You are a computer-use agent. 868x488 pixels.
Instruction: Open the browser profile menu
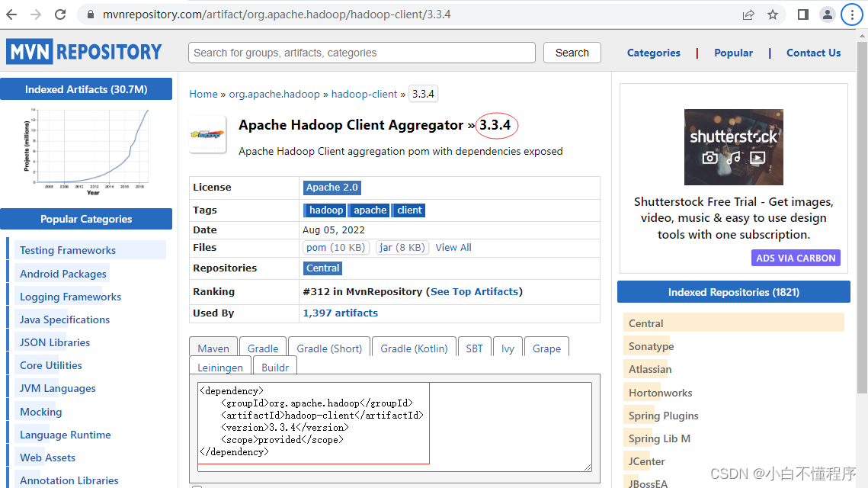pyautogui.click(x=827, y=15)
